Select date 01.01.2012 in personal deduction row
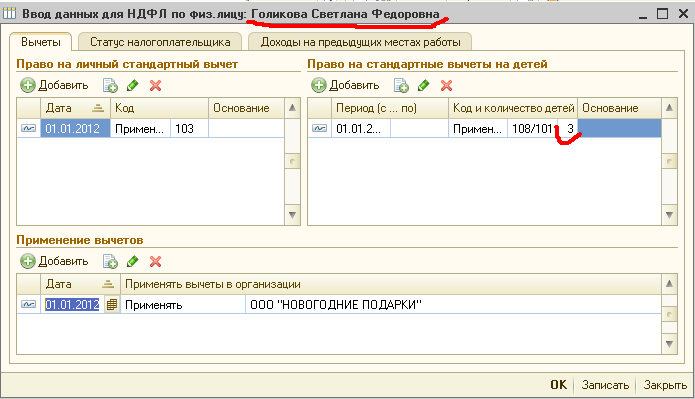This screenshot has width=695, height=399. 75,129
